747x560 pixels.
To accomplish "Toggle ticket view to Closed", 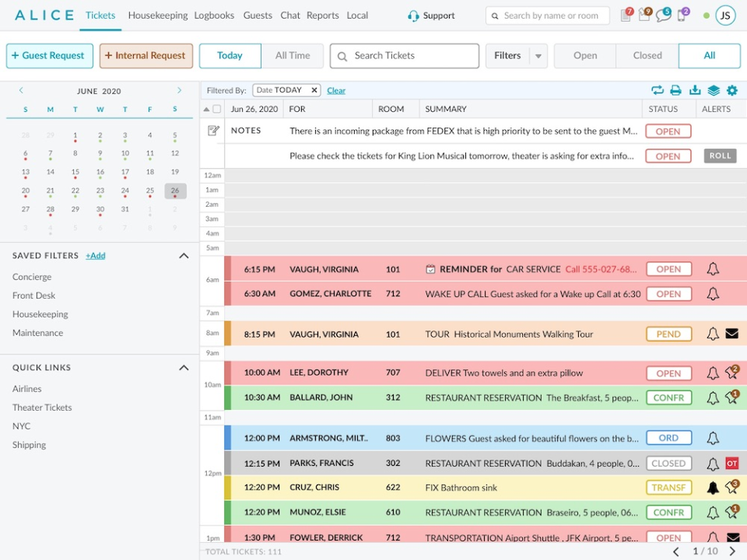I will (x=647, y=56).
